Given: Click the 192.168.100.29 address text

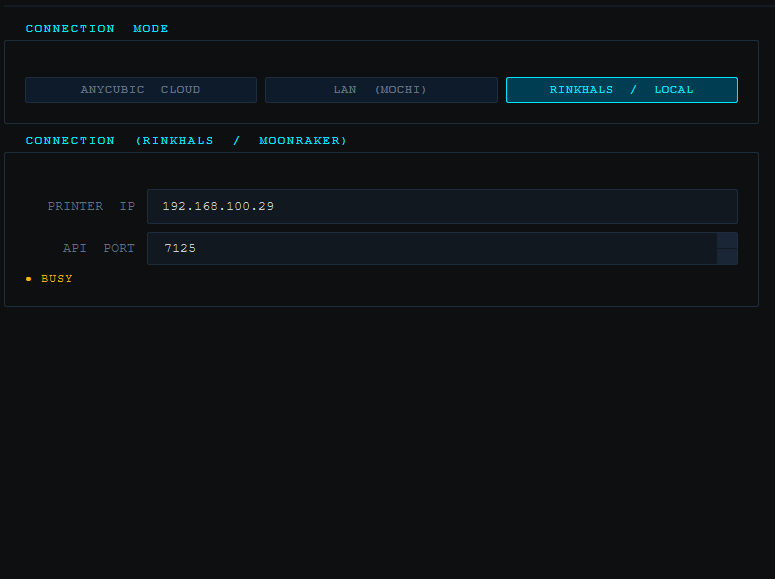Looking at the screenshot, I should [218, 206].
